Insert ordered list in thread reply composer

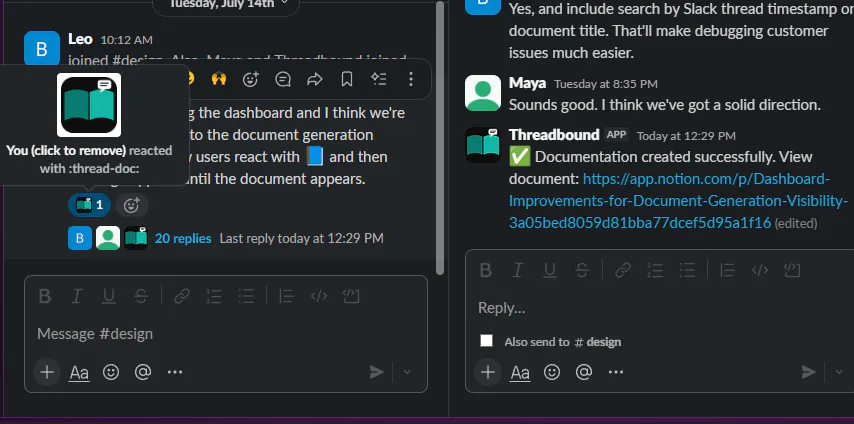coord(655,270)
